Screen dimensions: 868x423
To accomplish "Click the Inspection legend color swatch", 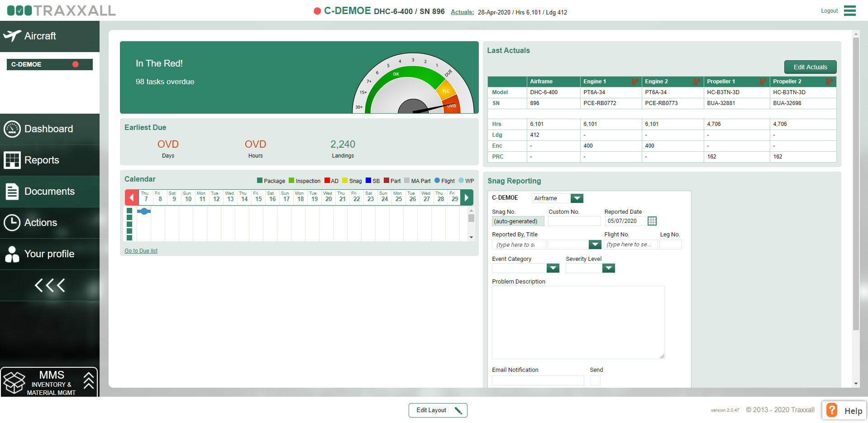I will tap(291, 180).
